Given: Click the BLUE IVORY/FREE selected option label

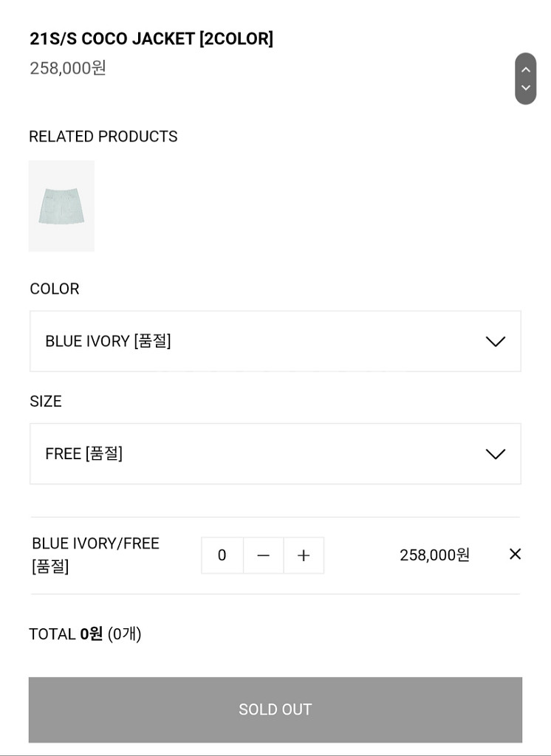Looking at the screenshot, I should (95, 554).
